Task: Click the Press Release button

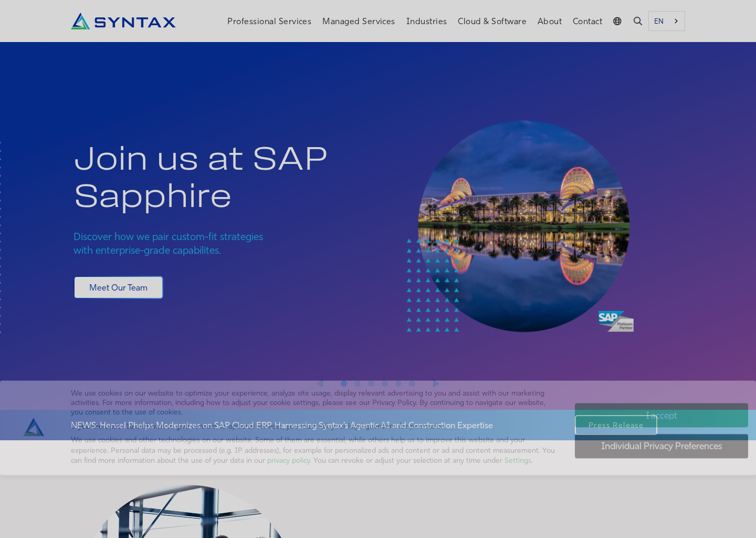Action: (x=616, y=425)
